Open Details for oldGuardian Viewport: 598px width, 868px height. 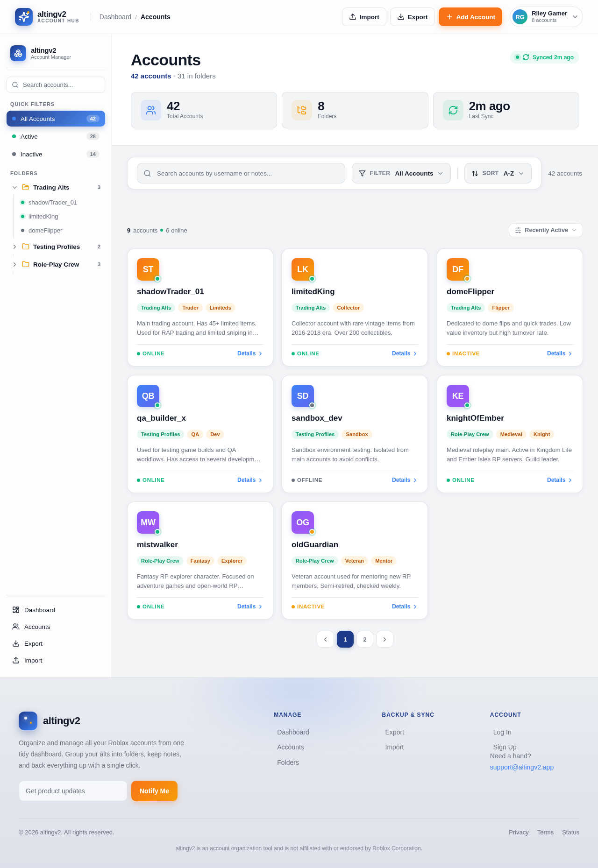pyautogui.click(x=405, y=607)
